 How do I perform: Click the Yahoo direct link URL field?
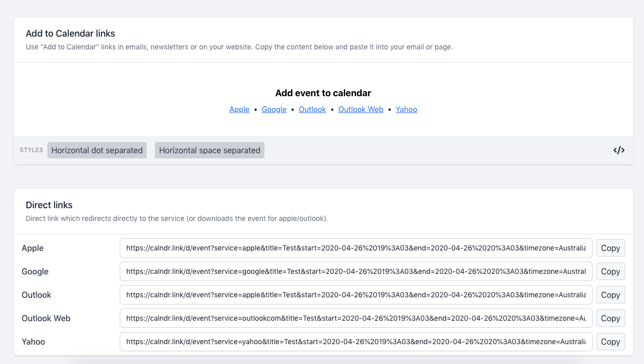[356, 342]
